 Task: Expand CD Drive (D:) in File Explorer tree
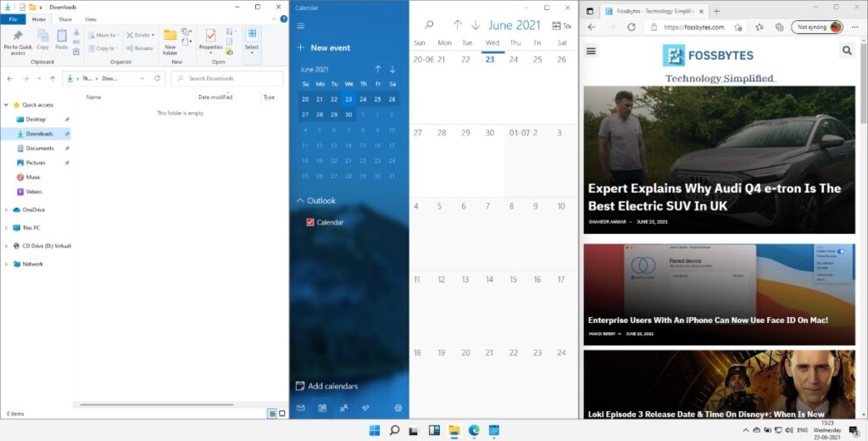point(6,246)
